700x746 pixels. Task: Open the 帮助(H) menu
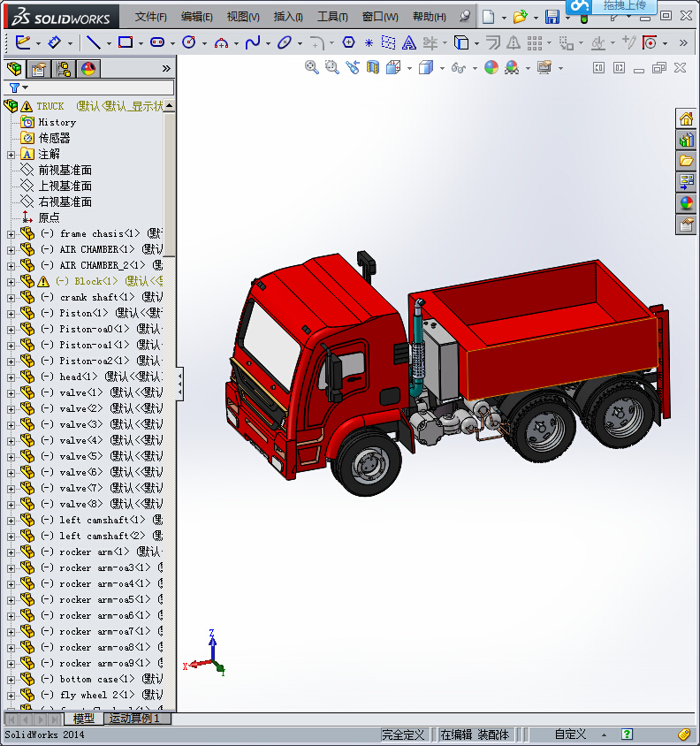point(430,17)
